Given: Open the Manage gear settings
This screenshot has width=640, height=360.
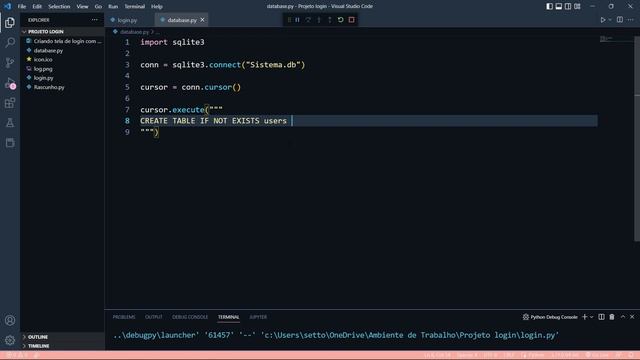Looking at the screenshot, I should [x=10, y=340].
